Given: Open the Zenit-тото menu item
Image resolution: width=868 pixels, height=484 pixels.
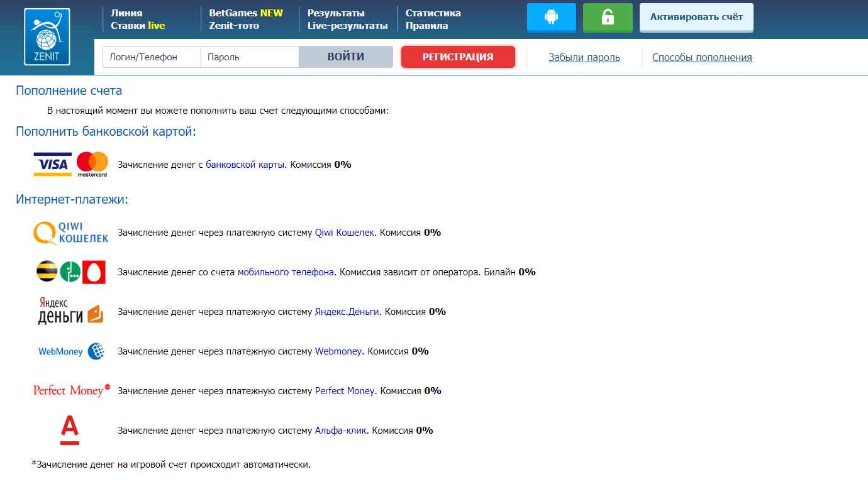Looking at the screenshot, I should coord(234,26).
